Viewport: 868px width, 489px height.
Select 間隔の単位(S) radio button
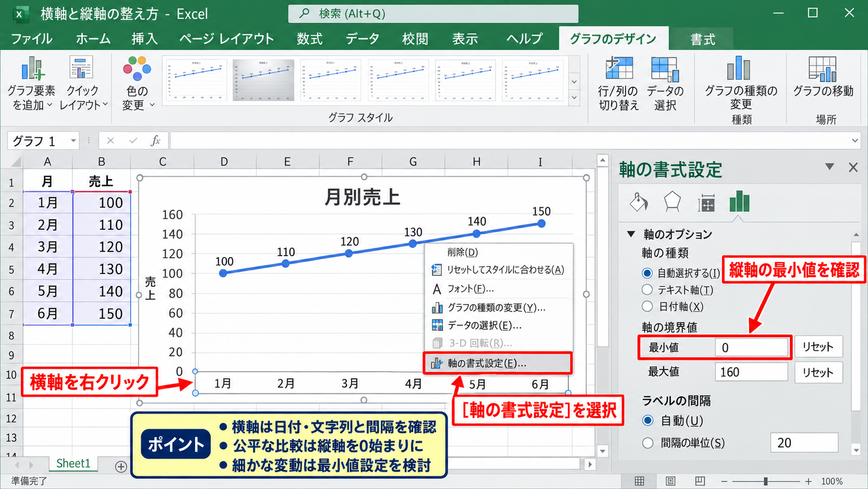point(648,443)
